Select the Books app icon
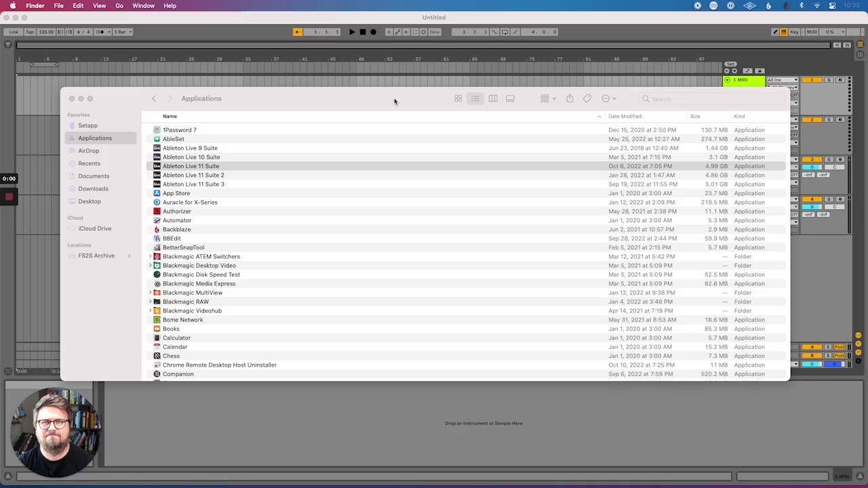The width and height of the screenshot is (868, 488). (x=157, y=329)
